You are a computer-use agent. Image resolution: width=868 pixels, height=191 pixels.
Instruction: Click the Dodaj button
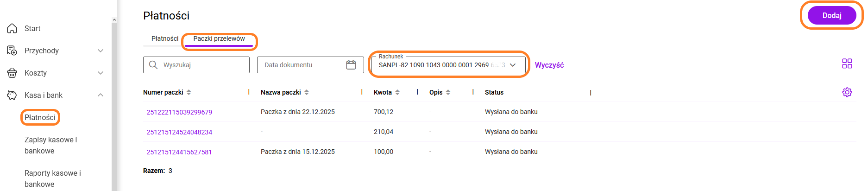(831, 15)
